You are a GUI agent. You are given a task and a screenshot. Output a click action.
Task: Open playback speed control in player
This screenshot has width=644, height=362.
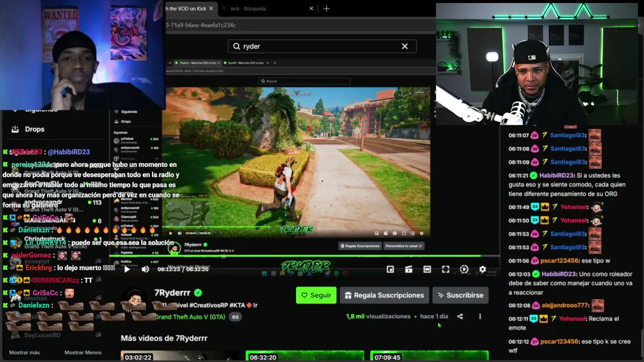(x=464, y=269)
